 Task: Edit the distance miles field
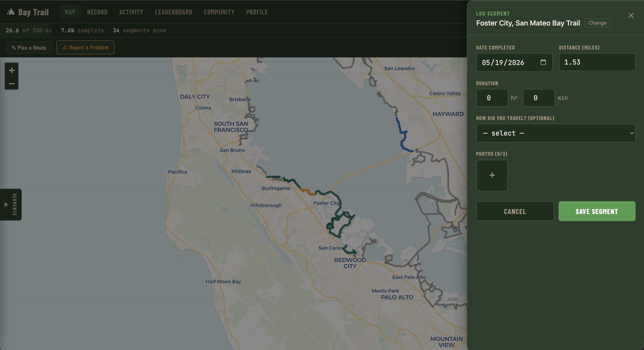point(597,62)
